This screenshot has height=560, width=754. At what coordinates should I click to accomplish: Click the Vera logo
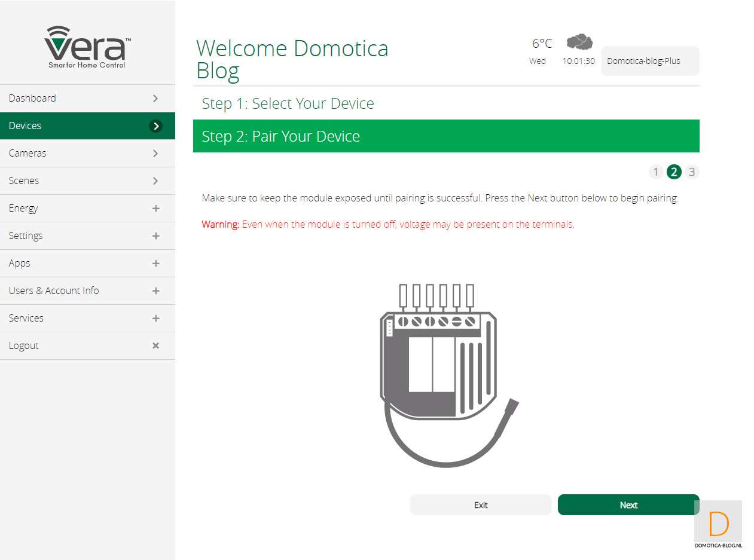[87, 47]
